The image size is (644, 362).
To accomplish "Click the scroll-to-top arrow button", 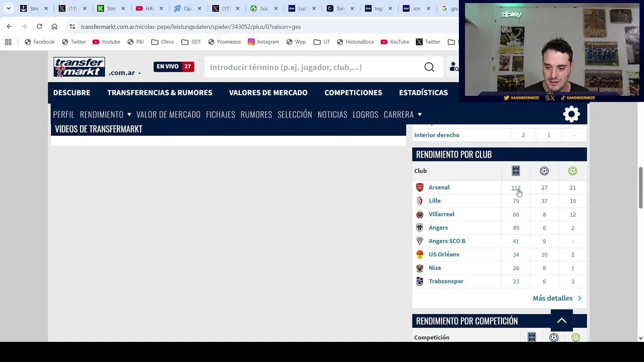I will (x=561, y=321).
